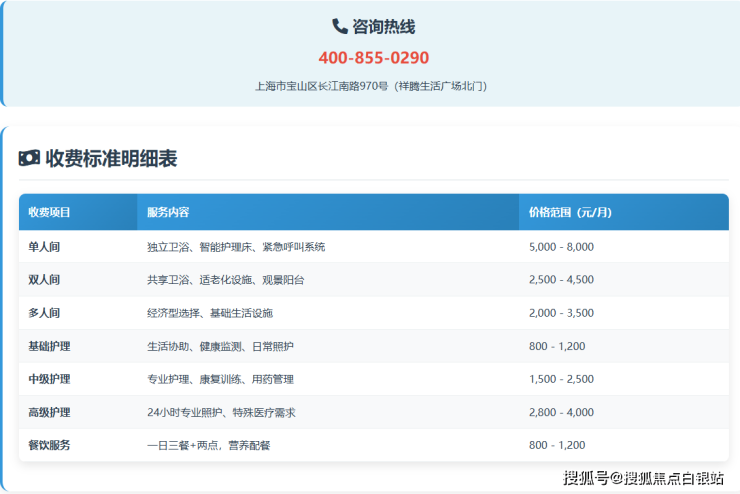Click the 咨询热线 heading
The width and height of the screenshot is (740, 494).
coord(384,27)
